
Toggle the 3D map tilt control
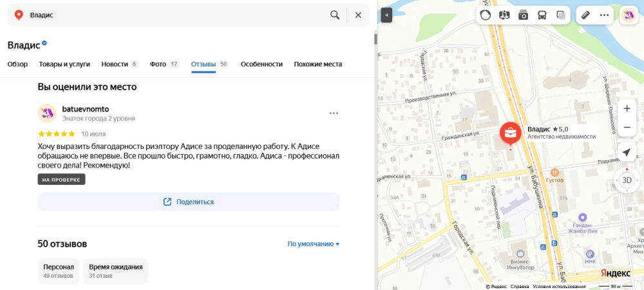click(x=627, y=180)
